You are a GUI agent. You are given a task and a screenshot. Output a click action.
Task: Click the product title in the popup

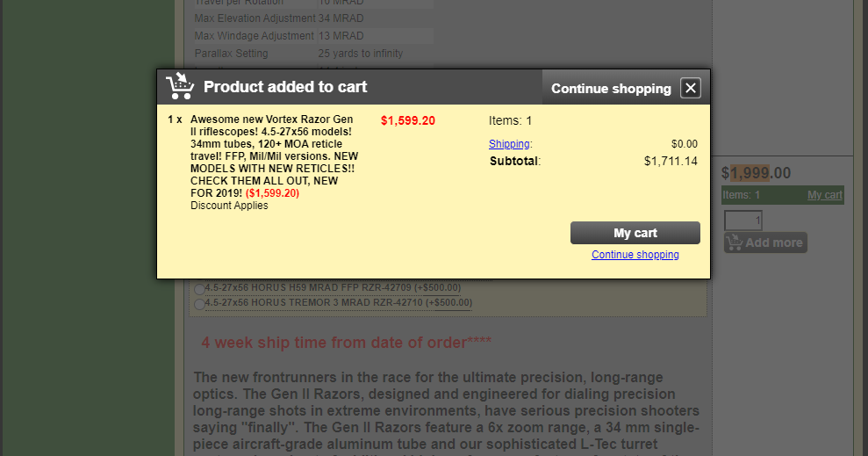point(274,156)
